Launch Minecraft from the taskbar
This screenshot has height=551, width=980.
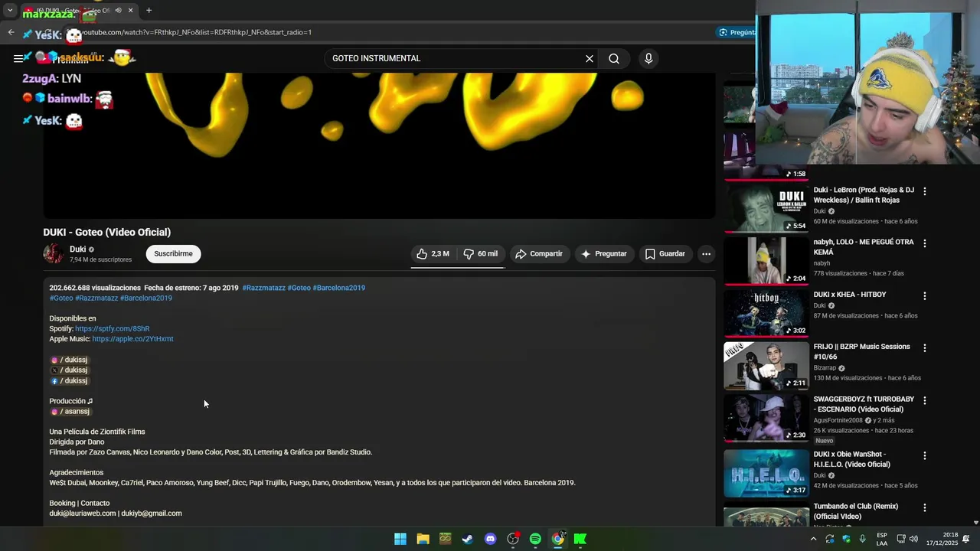445,539
